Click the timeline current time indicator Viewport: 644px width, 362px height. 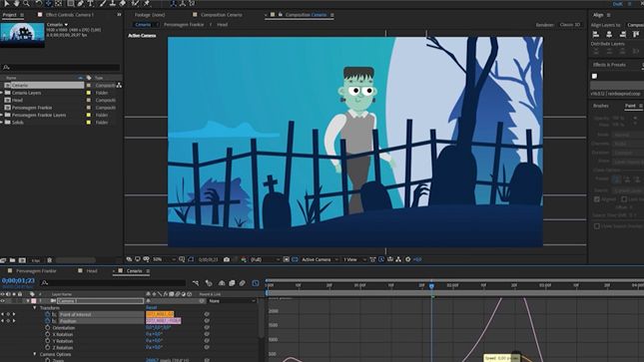[431, 285]
